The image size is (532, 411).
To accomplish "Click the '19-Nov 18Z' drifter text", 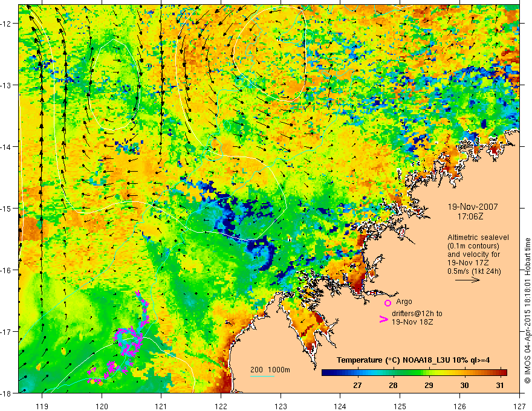I will [412, 322].
